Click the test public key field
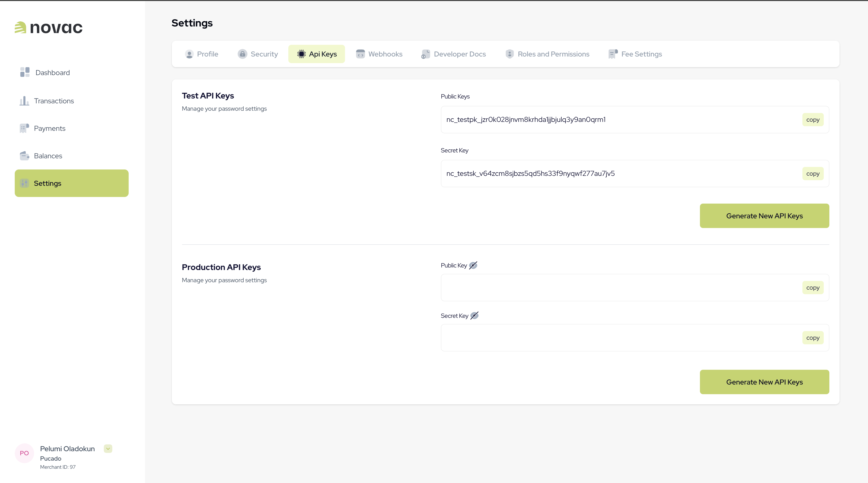 click(635, 120)
